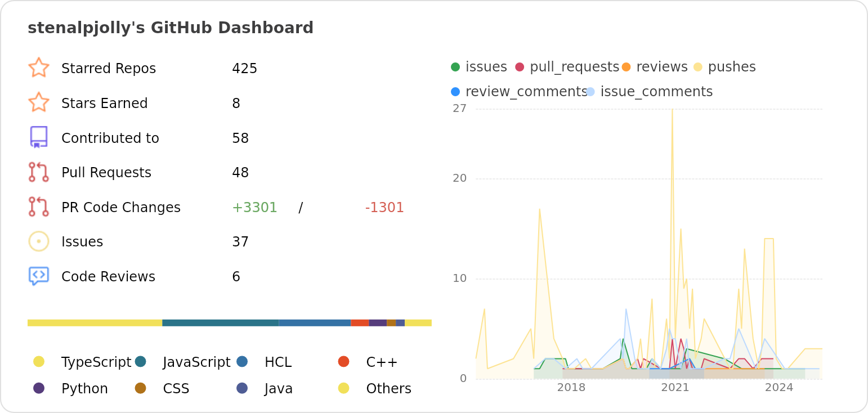The width and height of the screenshot is (868, 413).
Task: Click the PR Code Changes label
Action: pyautogui.click(x=121, y=208)
